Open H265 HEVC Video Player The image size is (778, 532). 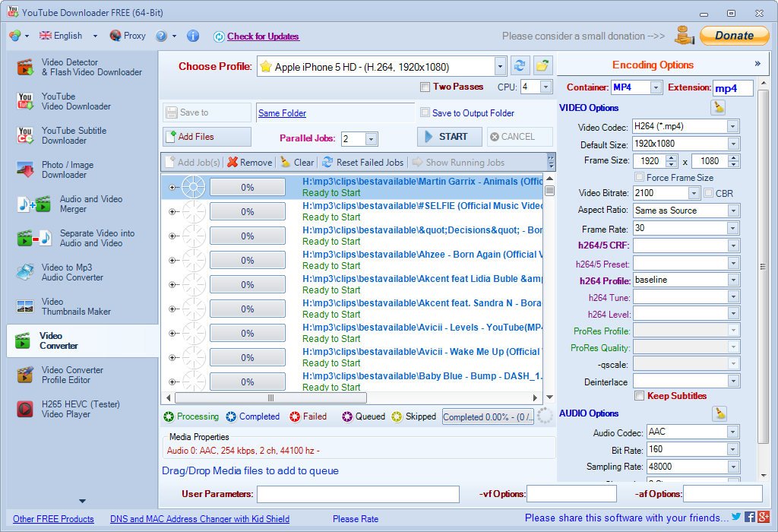pos(68,410)
